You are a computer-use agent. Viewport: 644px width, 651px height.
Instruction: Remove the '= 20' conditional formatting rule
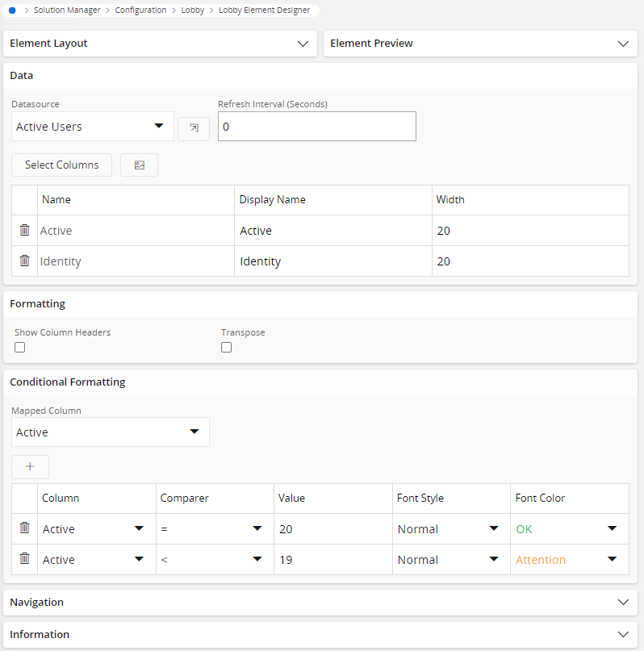point(24,528)
